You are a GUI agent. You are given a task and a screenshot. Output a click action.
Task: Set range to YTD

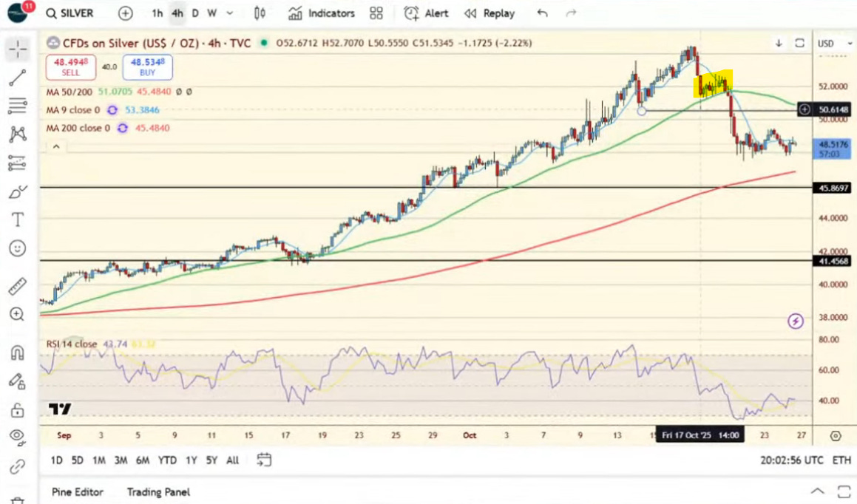click(167, 460)
